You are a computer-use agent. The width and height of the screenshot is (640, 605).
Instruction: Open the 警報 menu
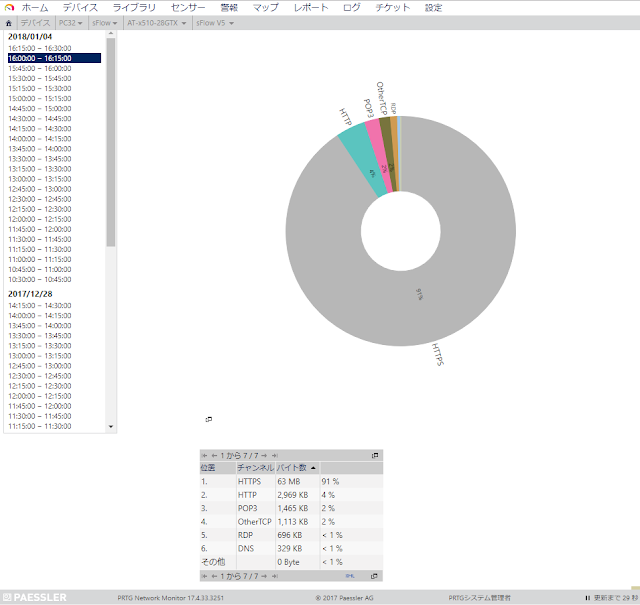tap(229, 7)
